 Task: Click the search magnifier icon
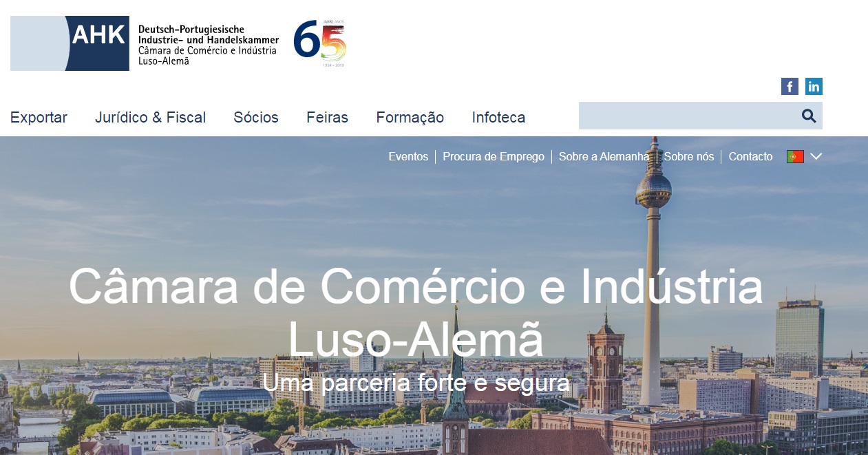[809, 116]
